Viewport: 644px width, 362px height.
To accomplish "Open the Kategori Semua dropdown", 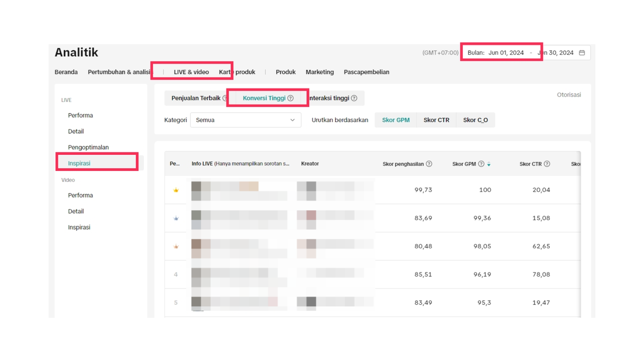I will click(x=246, y=120).
